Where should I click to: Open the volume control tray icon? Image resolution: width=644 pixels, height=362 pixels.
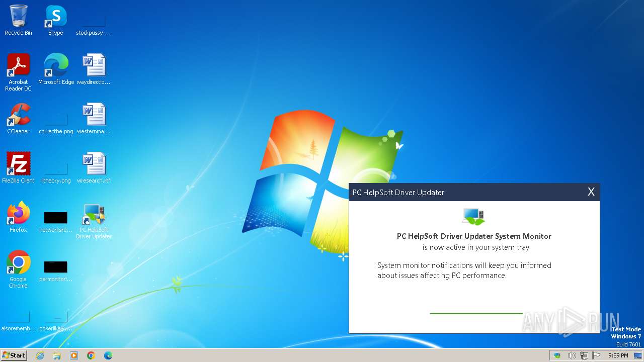pos(572,355)
